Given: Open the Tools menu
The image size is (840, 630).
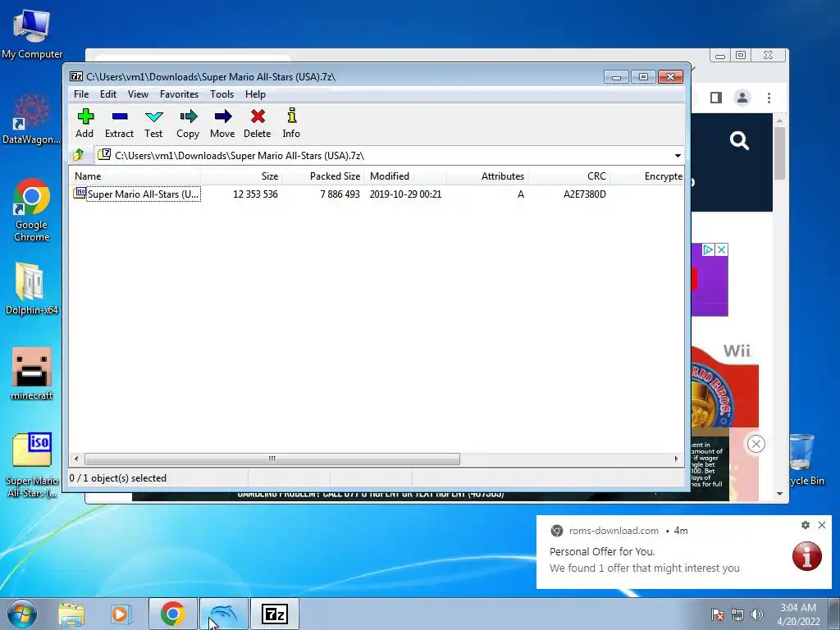Looking at the screenshot, I should pos(221,94).
